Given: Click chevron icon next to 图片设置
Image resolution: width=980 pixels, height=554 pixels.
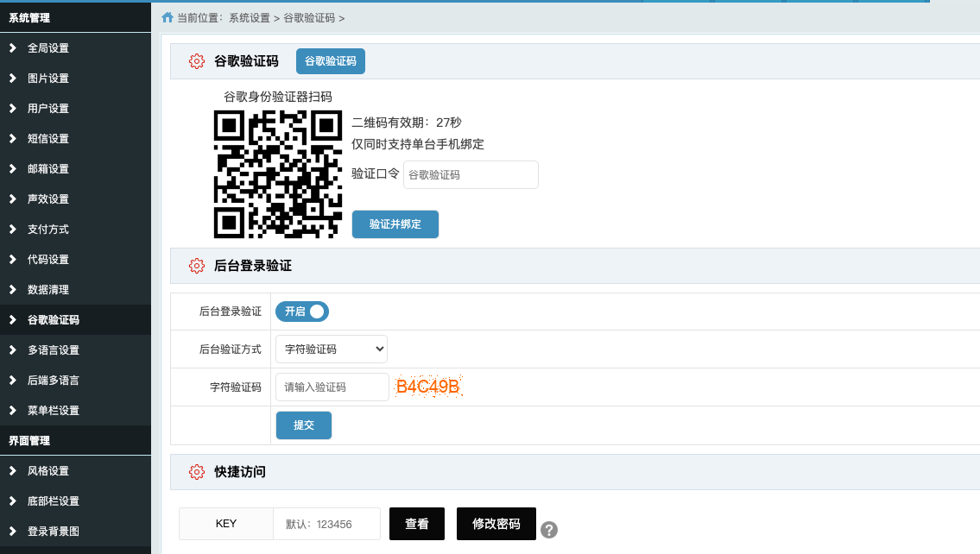Looking at the screenshot, I should 12,78.
